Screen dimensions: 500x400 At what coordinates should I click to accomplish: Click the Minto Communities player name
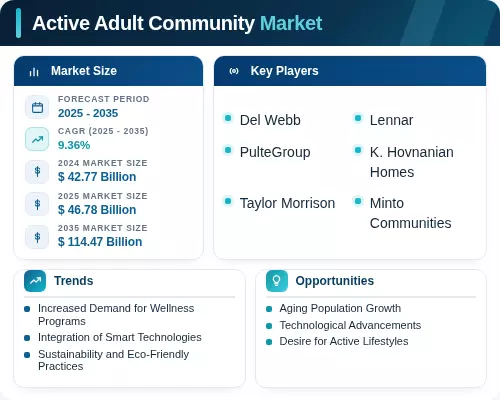tap(411, 213)
